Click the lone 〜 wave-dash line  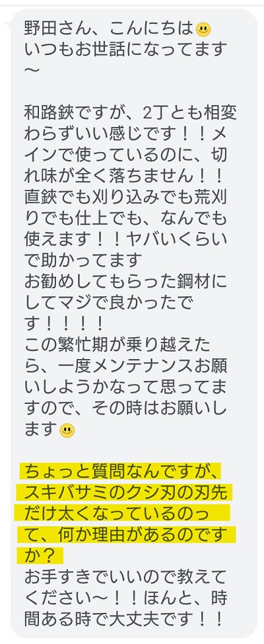pyautogui.click(x=32, y=70)
